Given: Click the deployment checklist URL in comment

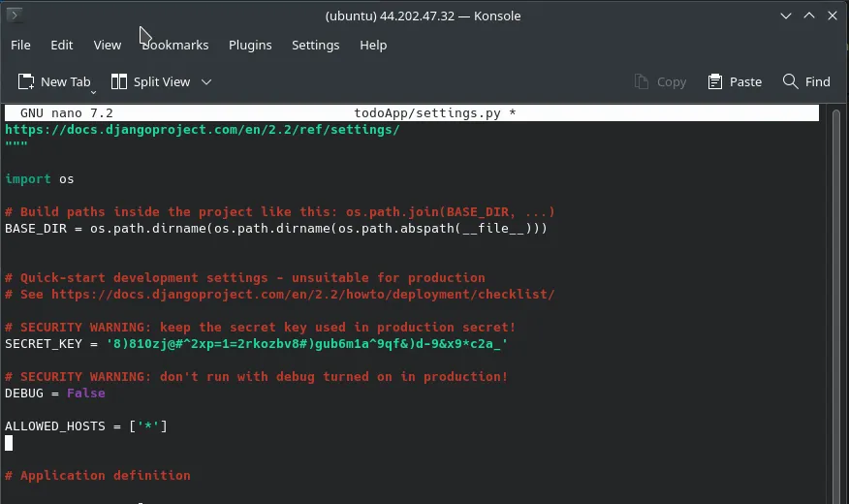Looking at the screenshot, I should pos(302,294).
